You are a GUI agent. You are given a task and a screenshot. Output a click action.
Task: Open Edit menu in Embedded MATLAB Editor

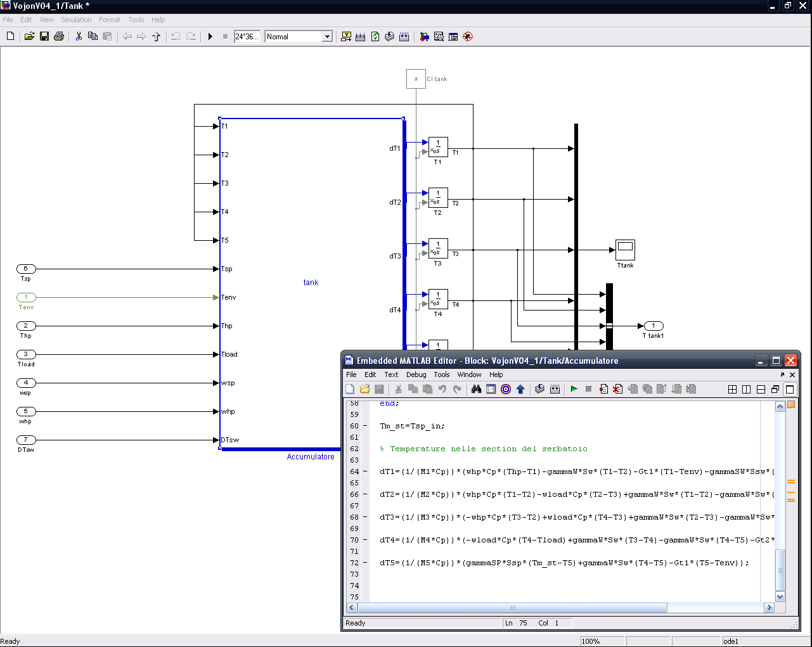(370, 375)
